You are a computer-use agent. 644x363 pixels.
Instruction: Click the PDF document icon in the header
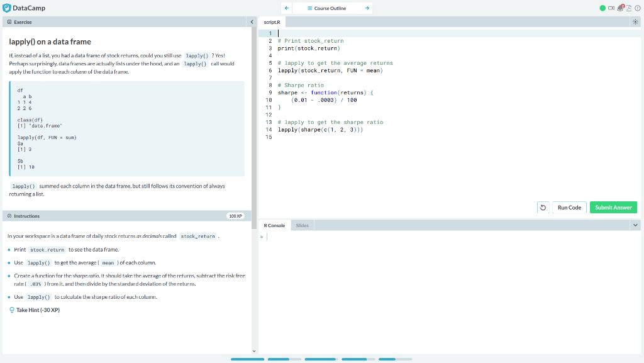click(x=629, y=8)
